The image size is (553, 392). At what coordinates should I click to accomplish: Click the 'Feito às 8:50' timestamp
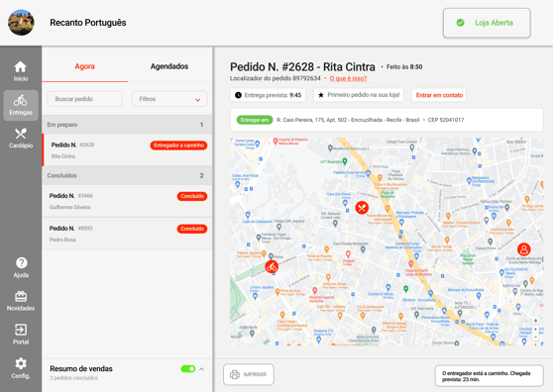click(x=404, y=67)
